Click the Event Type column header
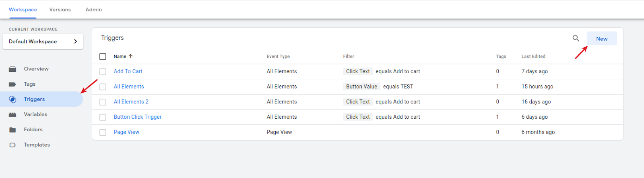Image resolution: width=644 pixels, height=178 pixels. point(278,56)
